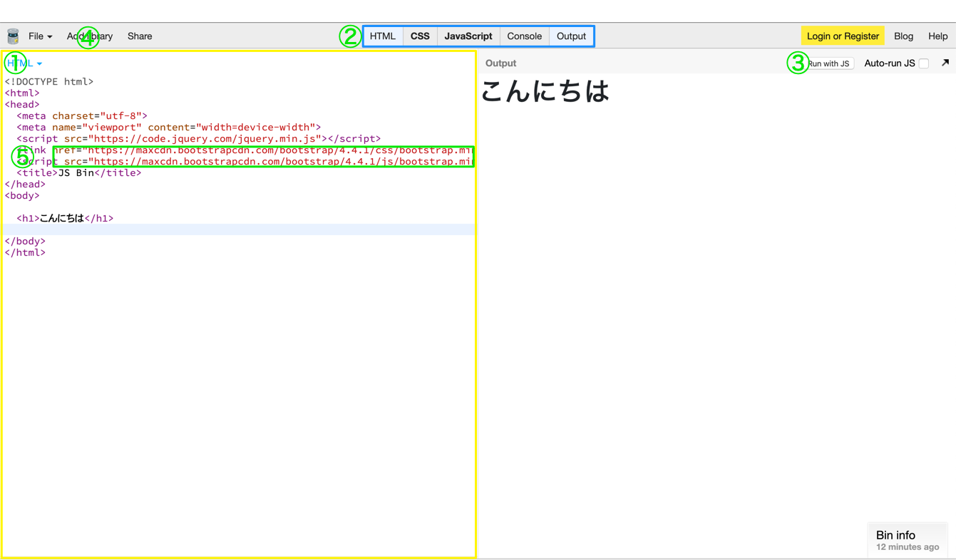Switch to the JavaScript panel tab

tap(468, 36)
